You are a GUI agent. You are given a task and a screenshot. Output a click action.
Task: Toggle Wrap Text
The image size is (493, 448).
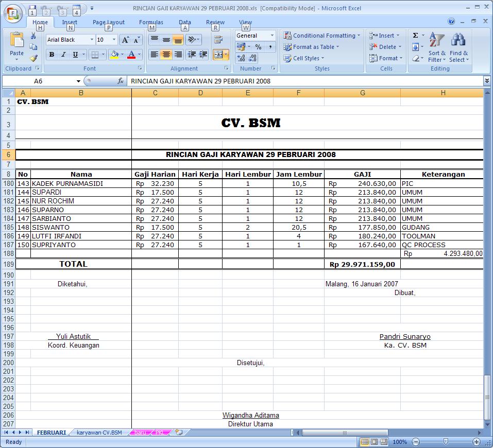coord(218,40)
